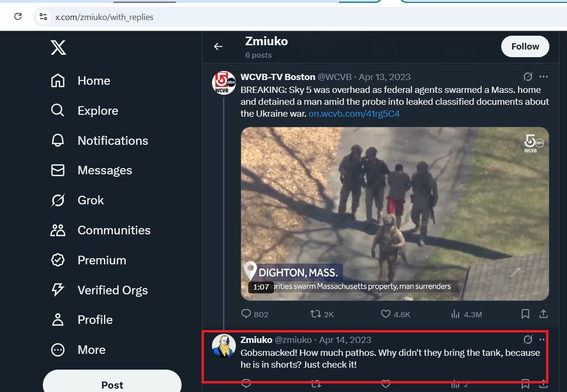Open three-dot menu on WCVB post

click(x=543, y=77)
